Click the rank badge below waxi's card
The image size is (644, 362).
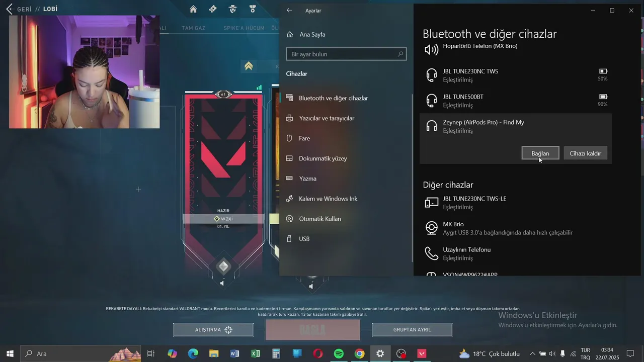223,266
